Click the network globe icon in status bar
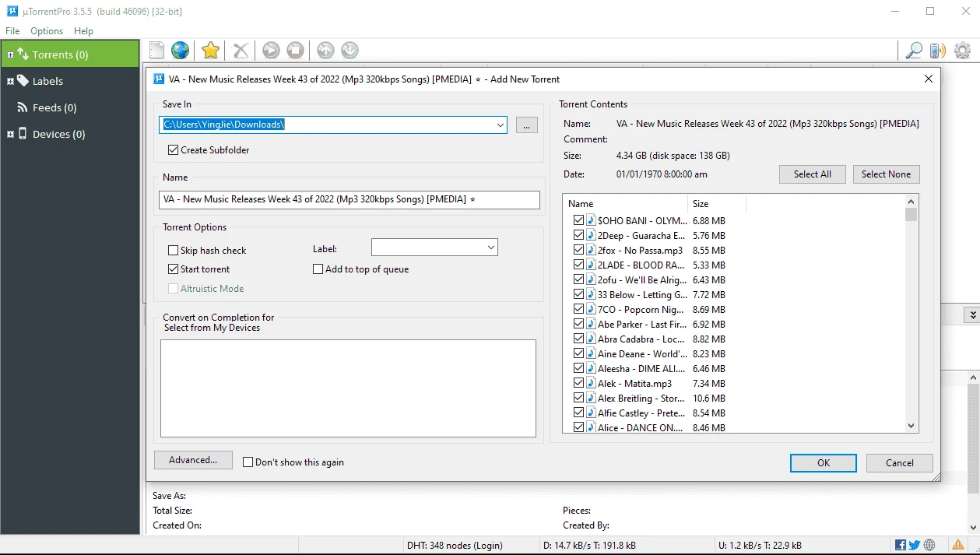Viewport: 980px width, 555px height. point(930,545)
